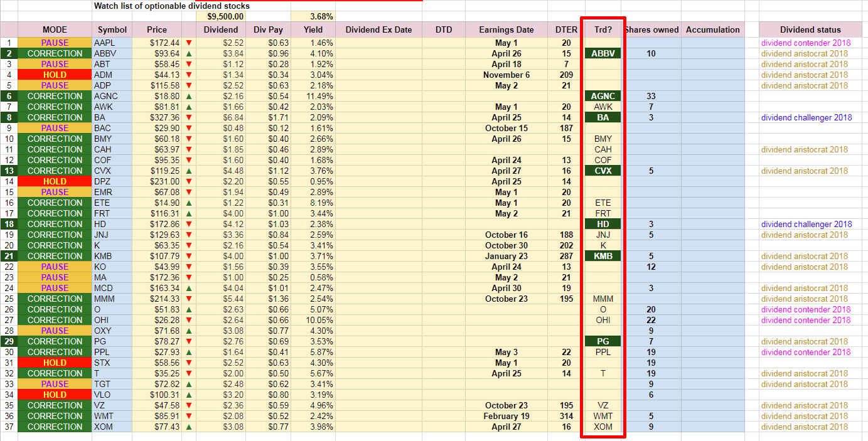Click the Div Pay column header
This screenshot has height=441, width=868.
coord(268,29)
